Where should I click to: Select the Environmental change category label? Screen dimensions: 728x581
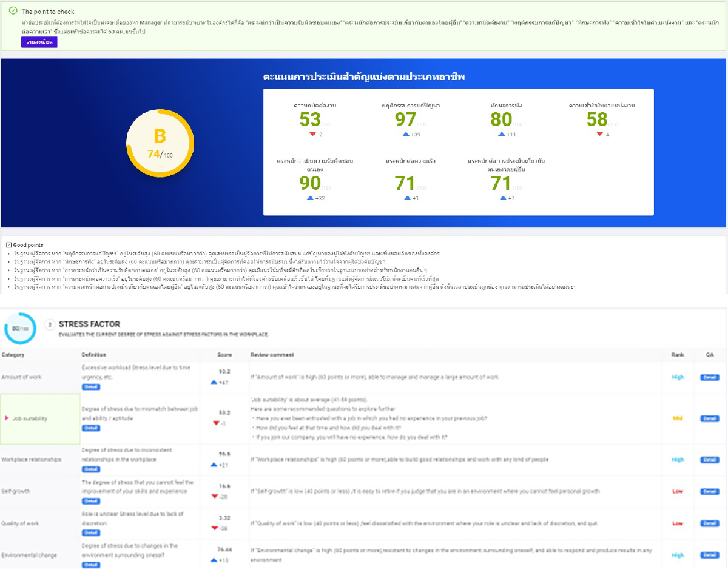29,555
